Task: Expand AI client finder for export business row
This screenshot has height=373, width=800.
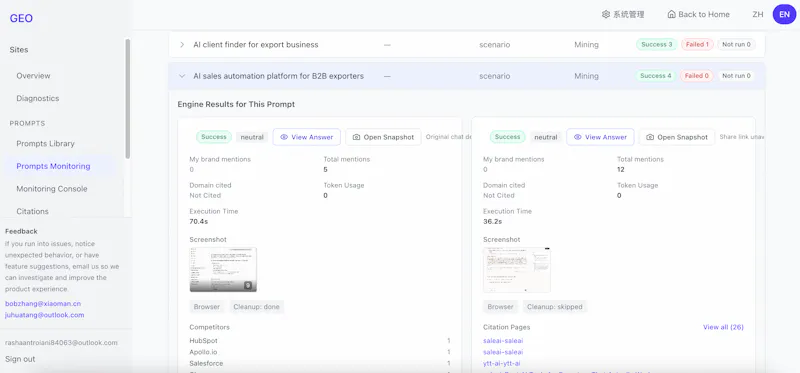Action: pyautogui.click(x=182, y=44)
